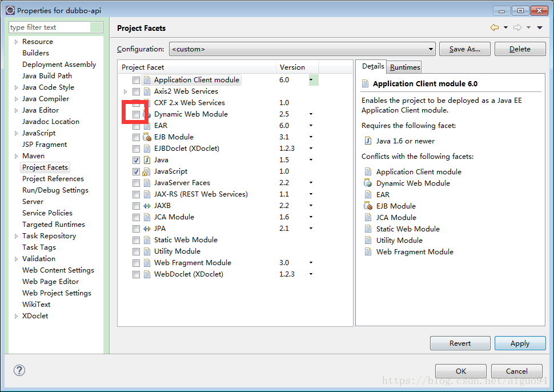Click the Revert button
The height and width of the screenshot is (392, 554).
(460, 343)
